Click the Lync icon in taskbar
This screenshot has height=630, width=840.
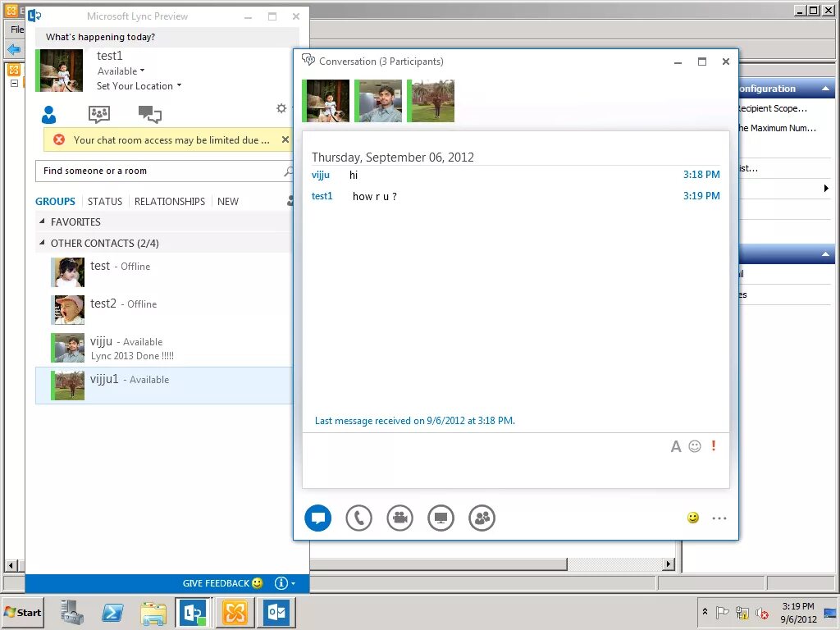pyautogui.click(x=193, y=612)
